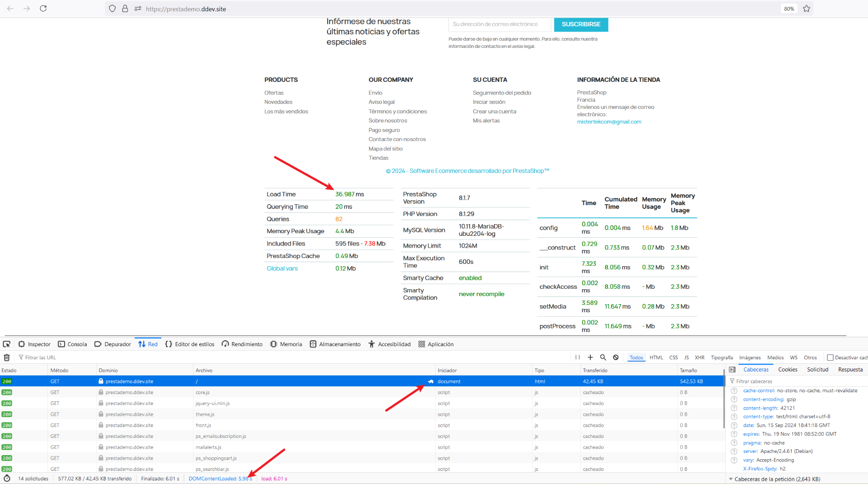
Task: Open network search with the magnifier icon
Action: pos(603,357)
